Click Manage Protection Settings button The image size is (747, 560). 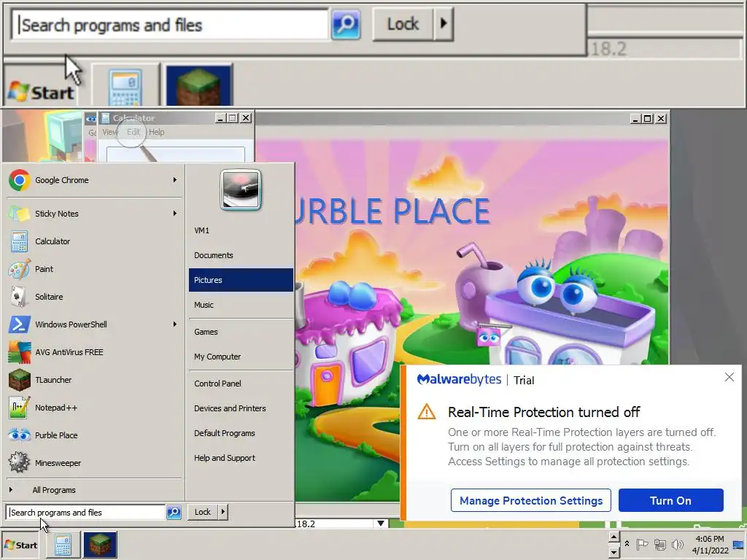coord(531,500)
